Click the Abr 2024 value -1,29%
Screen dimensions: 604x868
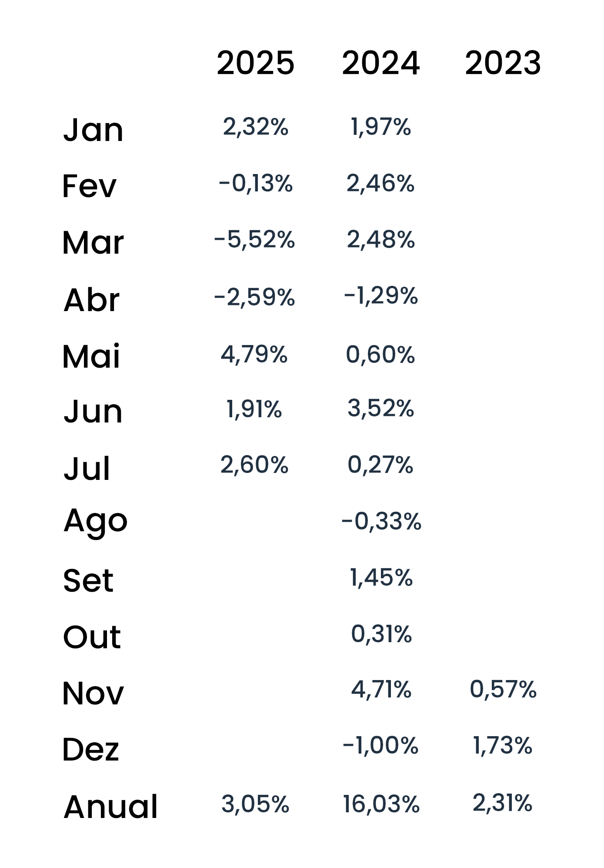coord(380,296)
